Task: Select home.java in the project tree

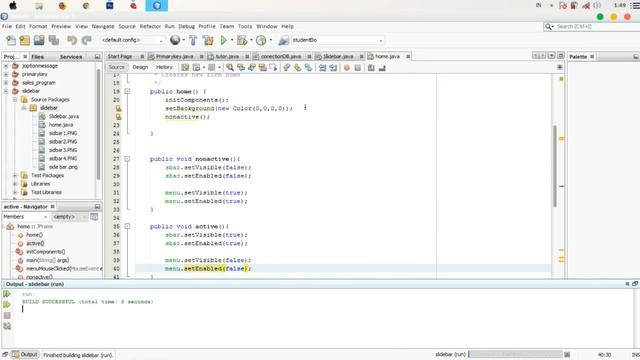Action: tap(61, 125)
